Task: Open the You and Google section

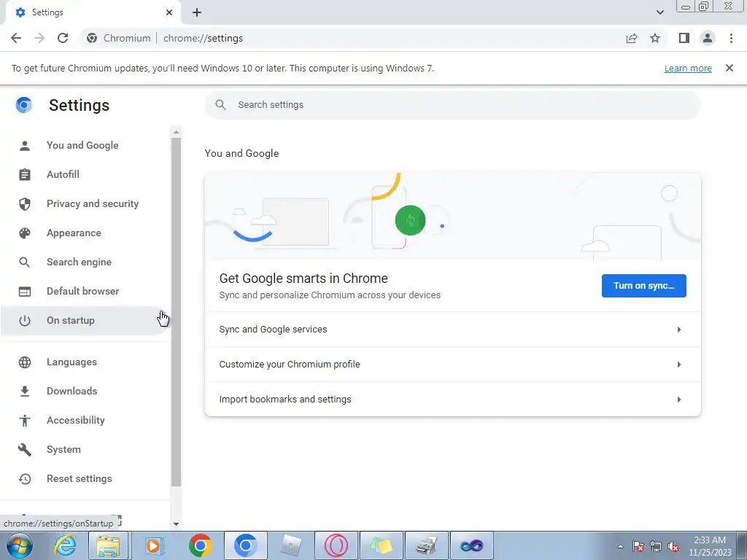Action: [85, 145]
